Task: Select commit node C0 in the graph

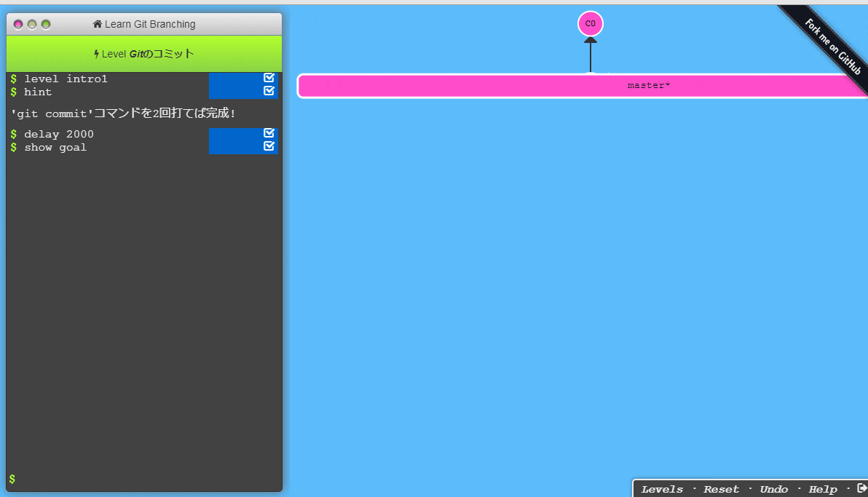Action: (590, 23)
